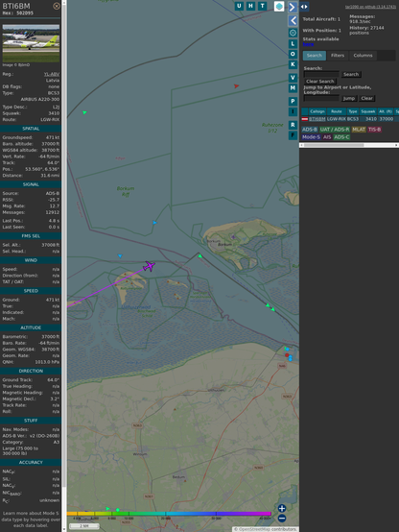Open the tar1090 on github link
The height and width of the screenshot is (532, 399).
tap(370, 7)
